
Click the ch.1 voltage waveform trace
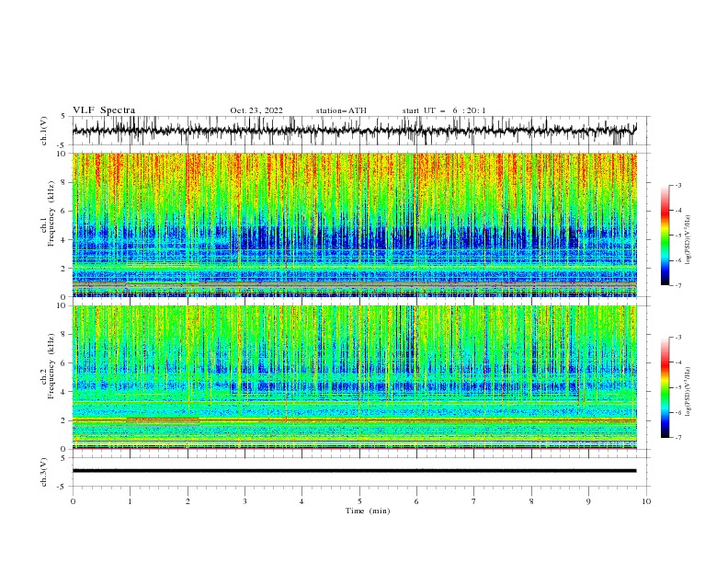tap(355, 131)
